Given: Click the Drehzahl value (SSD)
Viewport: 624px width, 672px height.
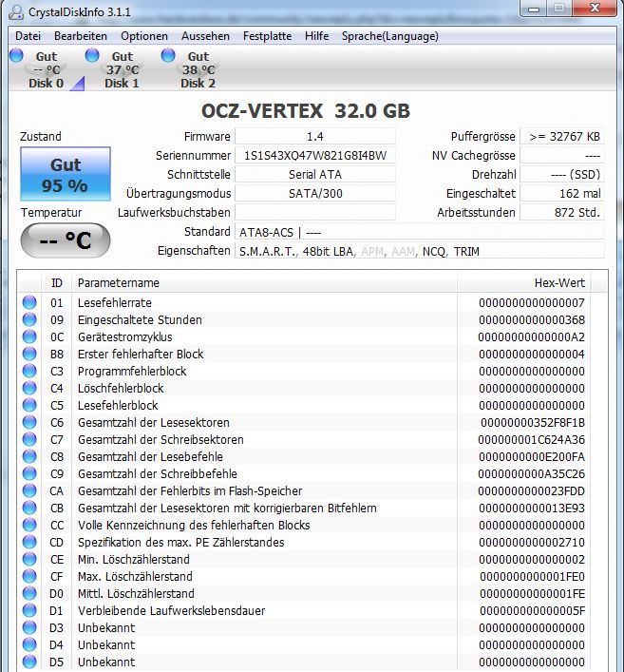Looking at the screenshot, I should click(562, 175).
